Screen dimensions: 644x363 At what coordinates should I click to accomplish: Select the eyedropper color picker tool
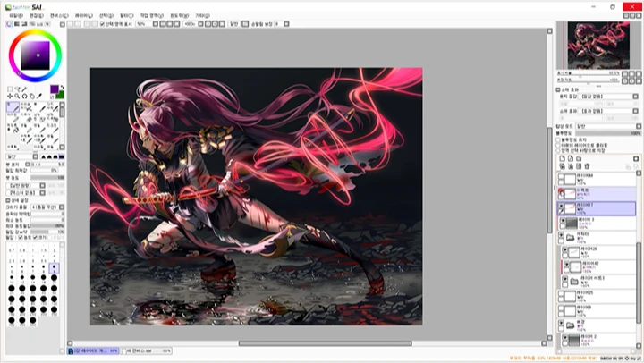pos(39,96)
